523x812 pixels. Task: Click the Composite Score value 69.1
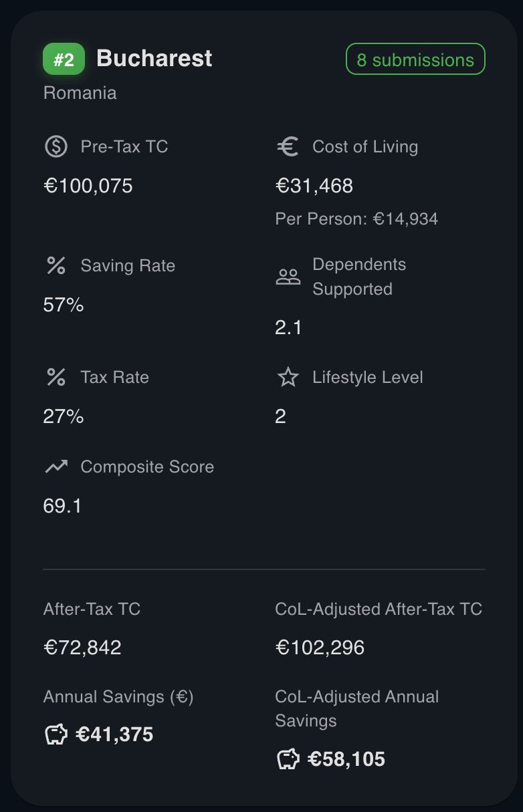(x=62, y=506)
